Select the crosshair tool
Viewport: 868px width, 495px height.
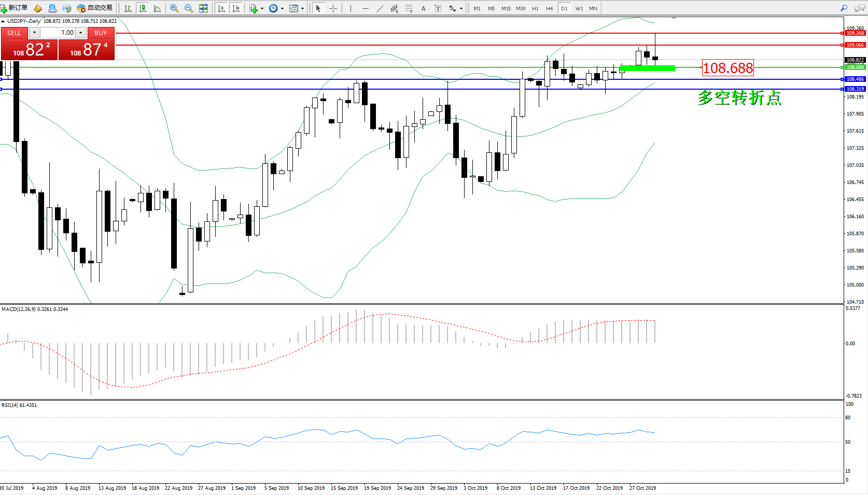(x=333, y=8)
